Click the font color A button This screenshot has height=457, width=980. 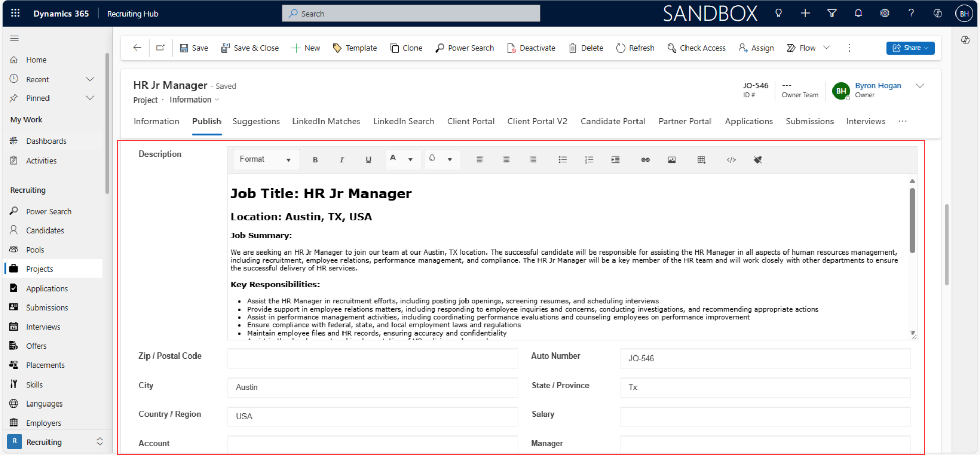pos(393,159)
